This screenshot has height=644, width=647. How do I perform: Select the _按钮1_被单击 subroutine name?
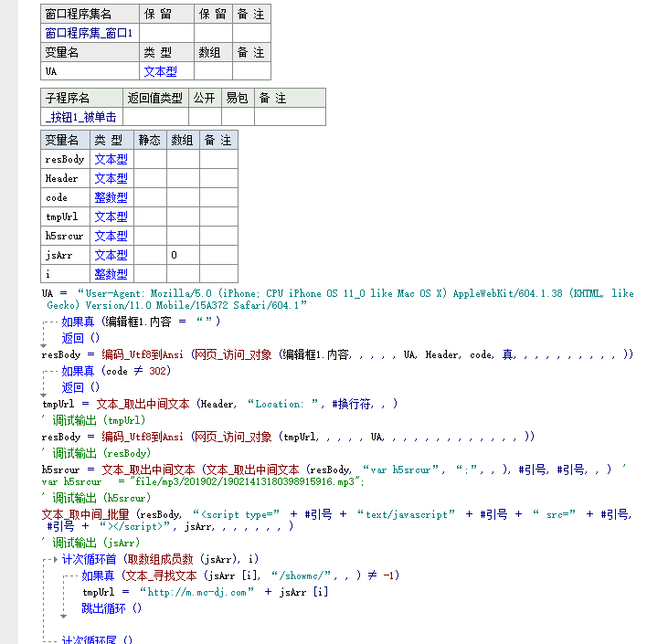[81, 117]
